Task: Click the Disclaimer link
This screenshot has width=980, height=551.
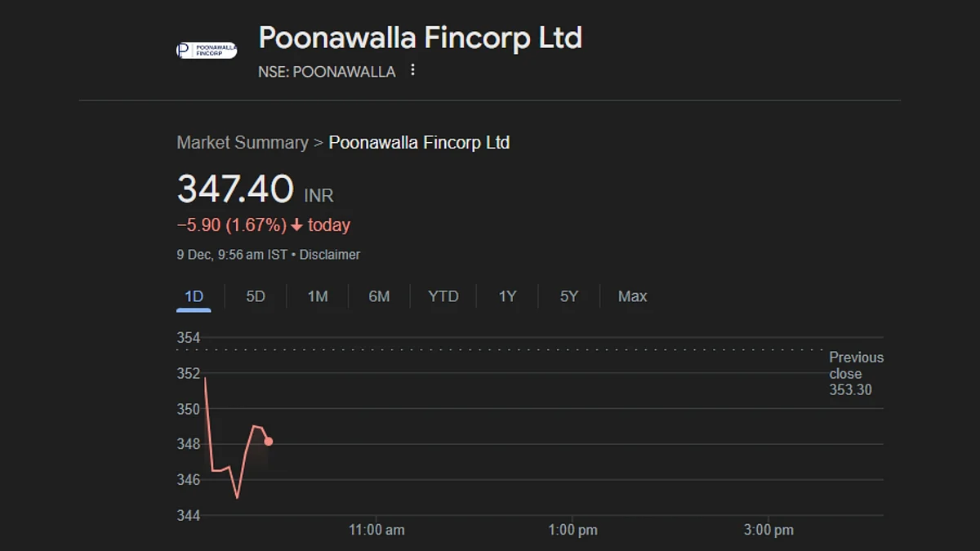Action: (x=330, y=255)
